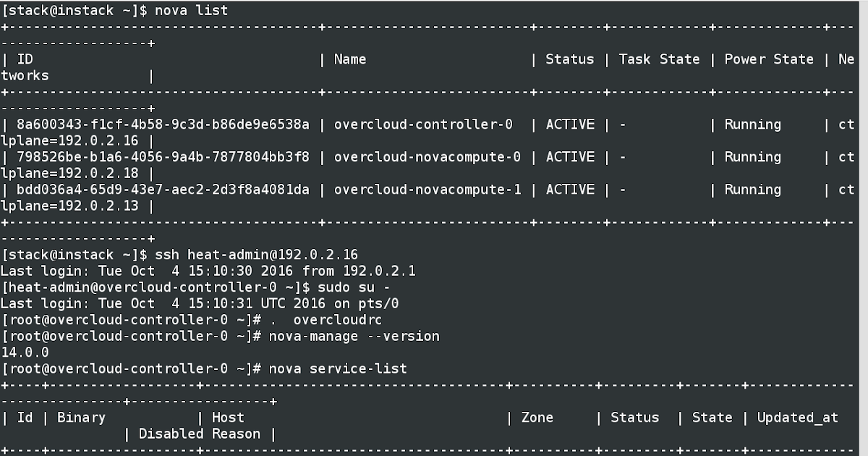868x456 pixels.
Task: Select the ID starting with bdd036a4
Action: (163, 190)
